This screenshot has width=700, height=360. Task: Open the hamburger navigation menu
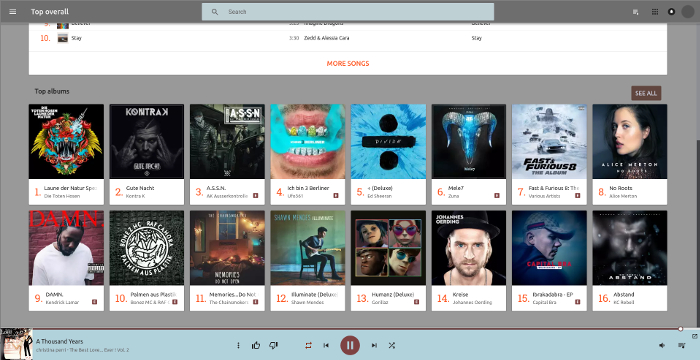click(12, 12)
